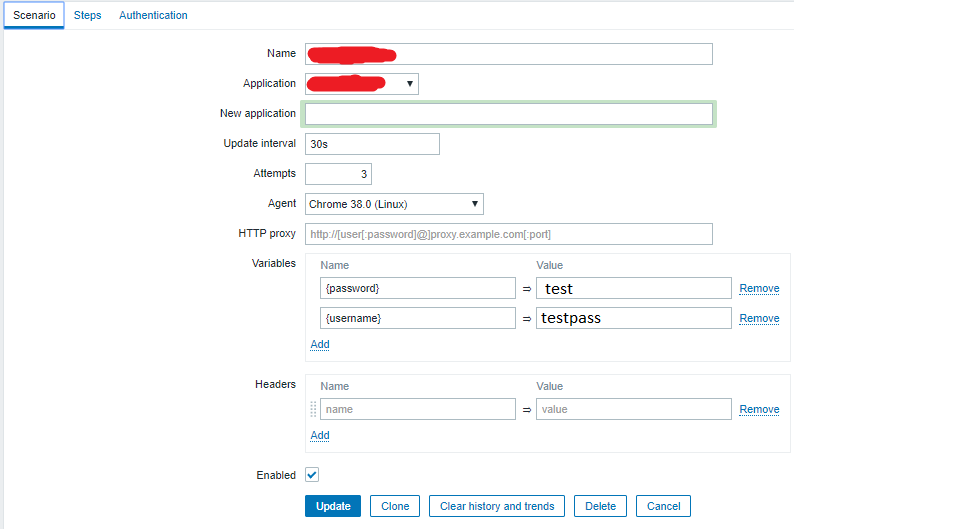Cancel the scenario edit

pyautogui.click(x=663, y=506)
